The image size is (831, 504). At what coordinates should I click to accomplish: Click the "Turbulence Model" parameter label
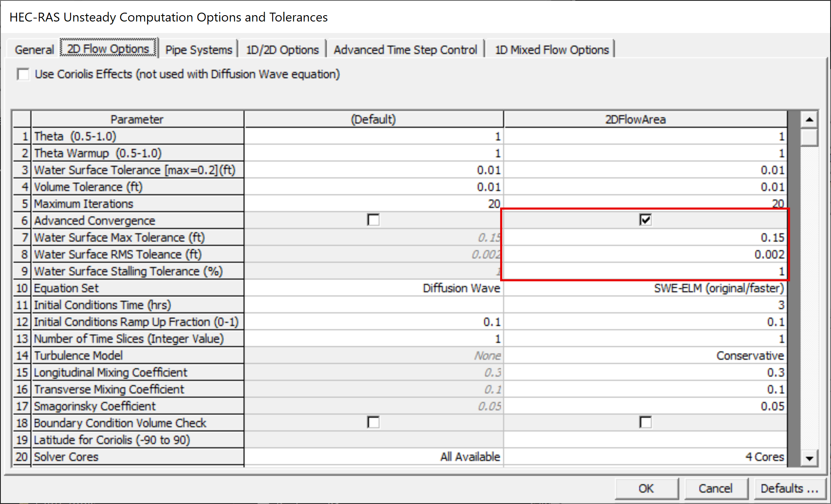[78, 356]
